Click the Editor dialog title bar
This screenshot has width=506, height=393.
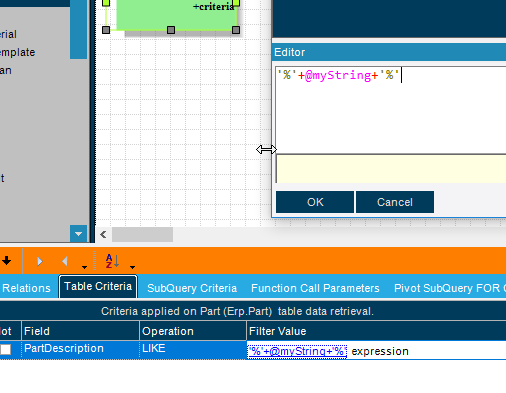coord(389,52)
